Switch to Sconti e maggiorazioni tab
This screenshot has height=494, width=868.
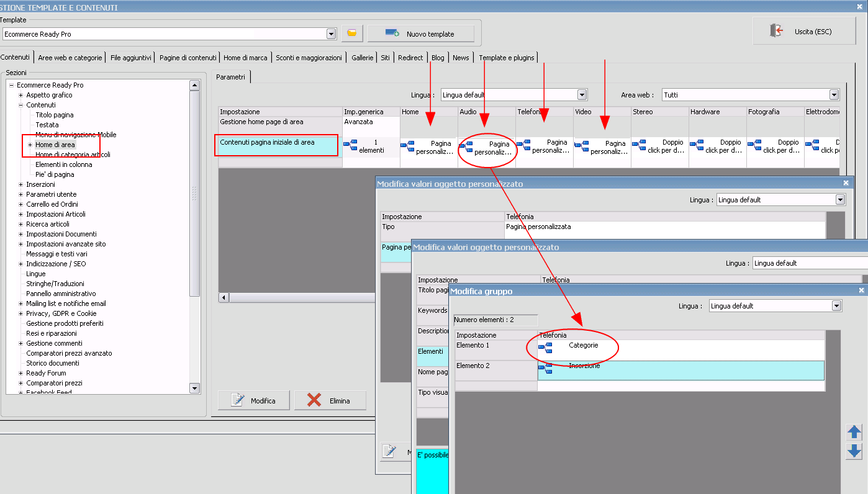(309, 58)
